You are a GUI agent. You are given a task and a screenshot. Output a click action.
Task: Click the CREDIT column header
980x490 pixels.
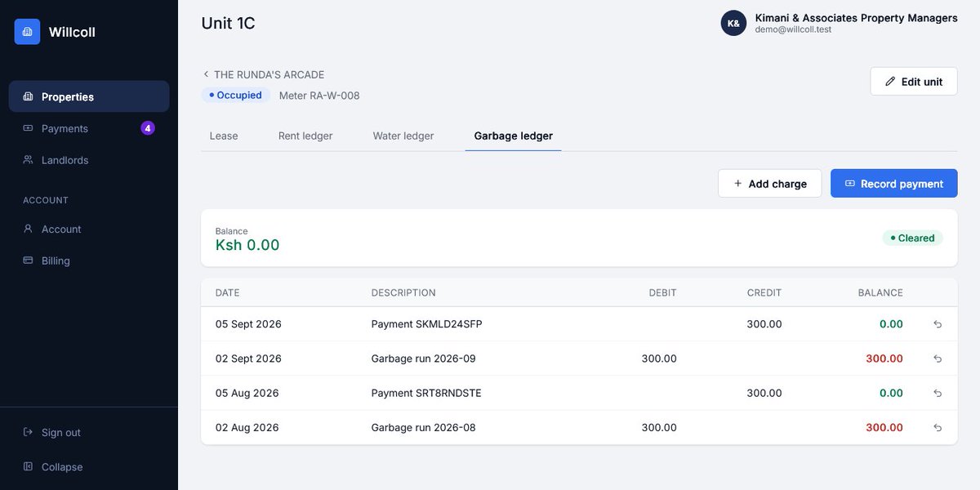(764, 292)
